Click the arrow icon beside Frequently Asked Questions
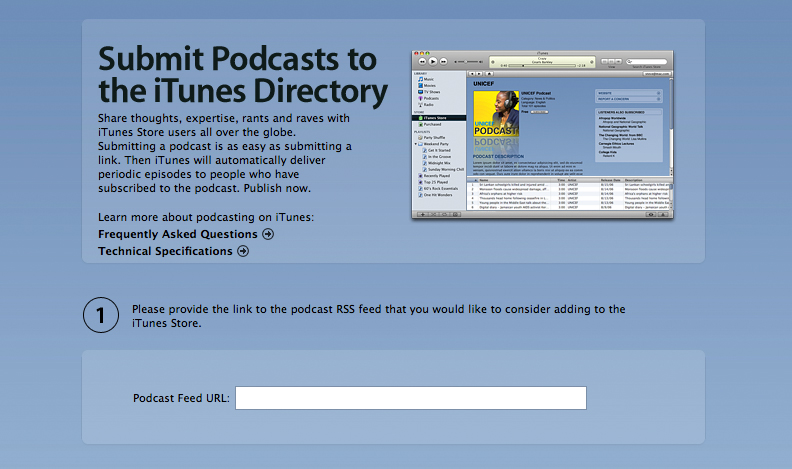The image size is (792, 469). (268, 234)
